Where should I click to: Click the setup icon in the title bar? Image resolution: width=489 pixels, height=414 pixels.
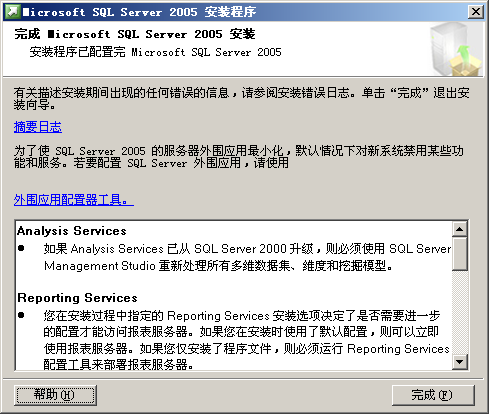pyautogui.click(x=13, y=12)
